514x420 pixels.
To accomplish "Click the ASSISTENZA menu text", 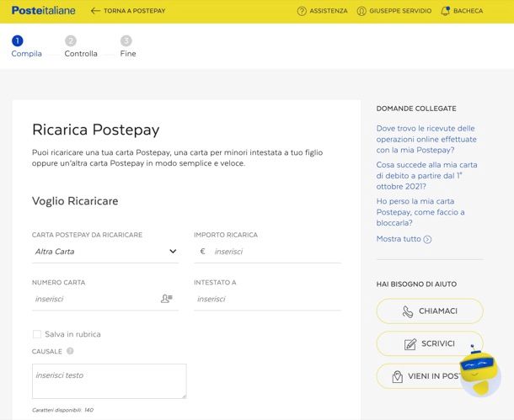I will click(x=328, y=11).
